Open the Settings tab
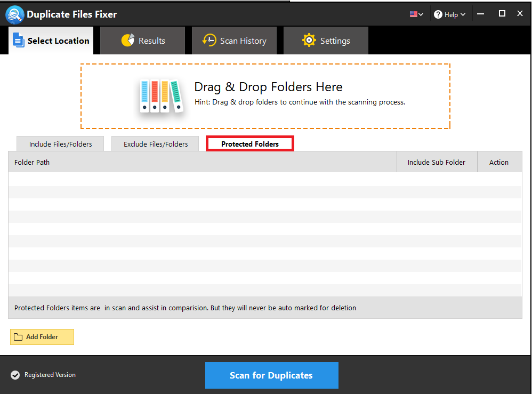The height and width of the screenshot is (394, 532). [326, 41]
